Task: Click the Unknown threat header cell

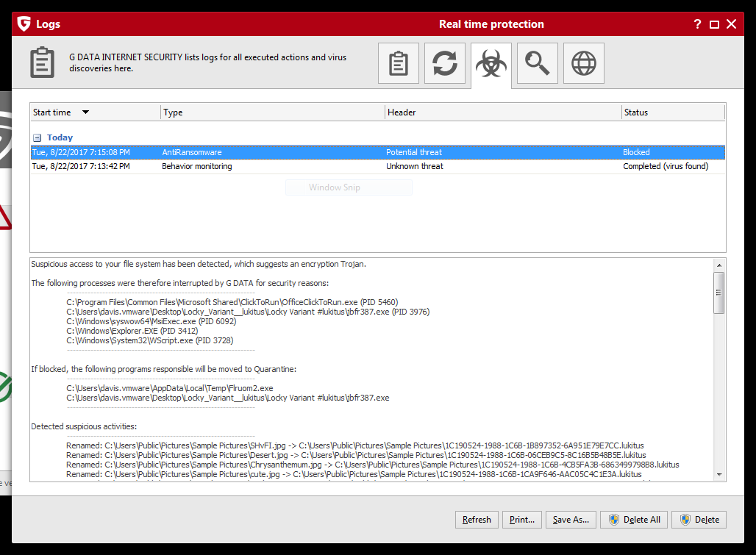Action: 414,166
